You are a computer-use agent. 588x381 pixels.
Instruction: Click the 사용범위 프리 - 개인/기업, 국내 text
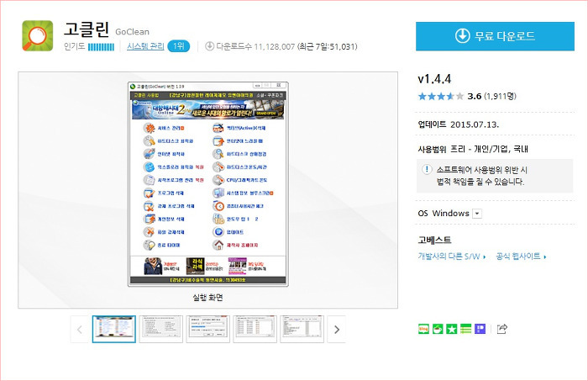click(473, 149)
